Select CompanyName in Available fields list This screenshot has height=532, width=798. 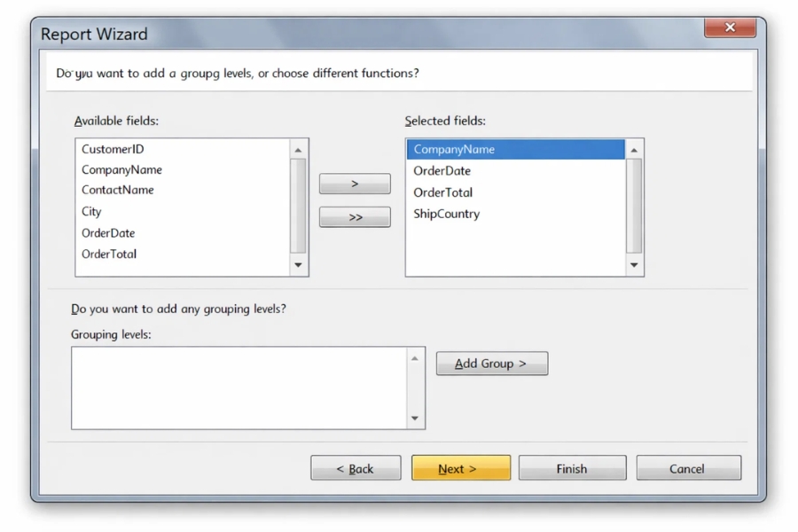point(121,169)
